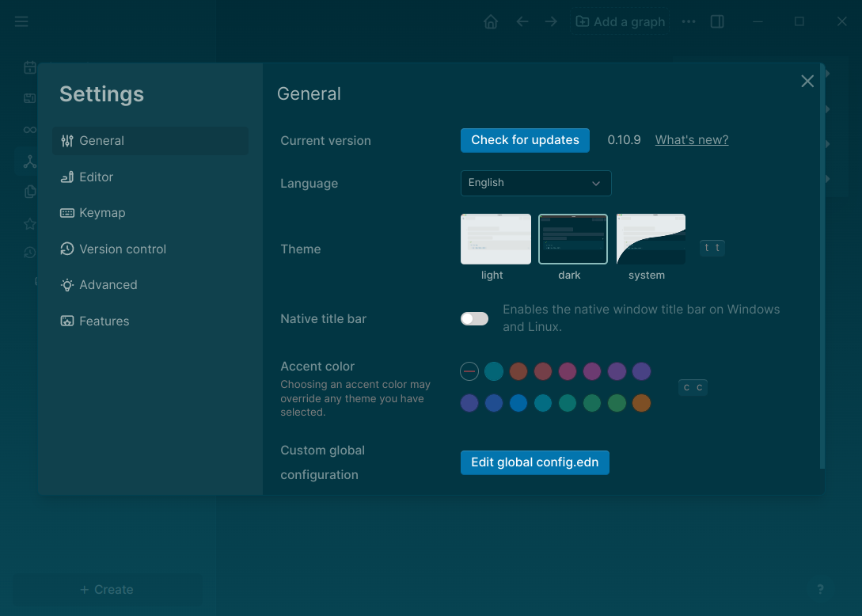Toggle the right sidebar panel icon
Screen dimensions: 862x616
point(717,21)
